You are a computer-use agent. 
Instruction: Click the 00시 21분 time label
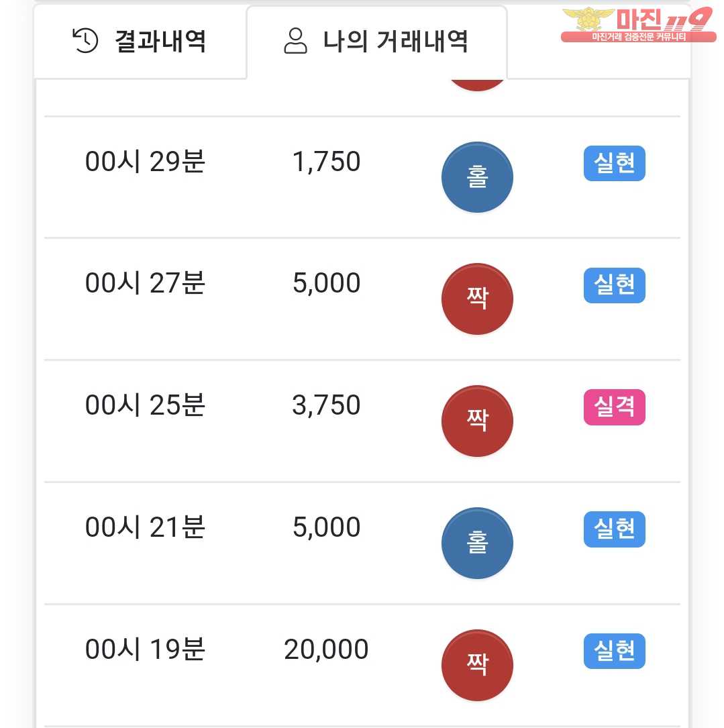tap(145, 527)
